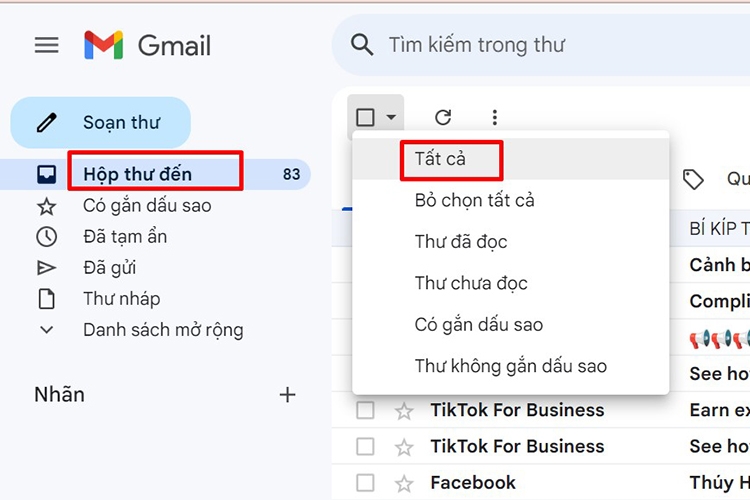Open the 'Đã gửi' folder
The width and height of the screenshot is (750, 500).
110,267
